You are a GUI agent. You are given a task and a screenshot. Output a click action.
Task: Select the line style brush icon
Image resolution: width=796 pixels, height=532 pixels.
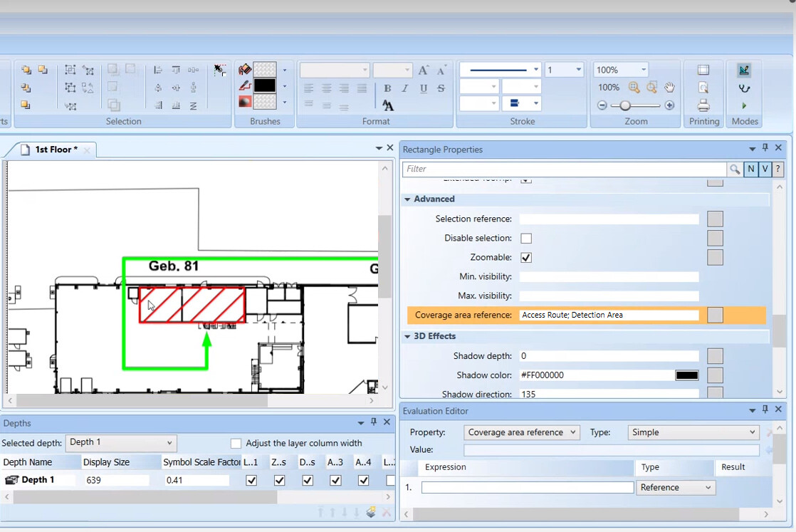244,85
